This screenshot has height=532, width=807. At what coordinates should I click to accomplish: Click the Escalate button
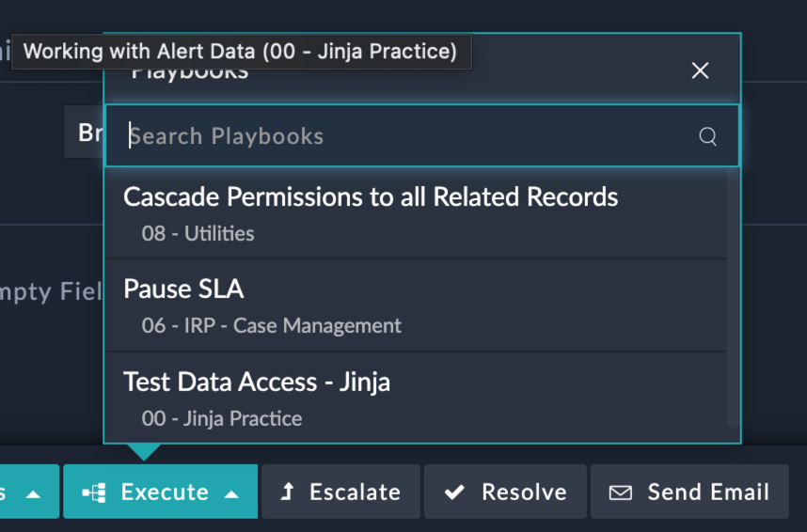340,492
